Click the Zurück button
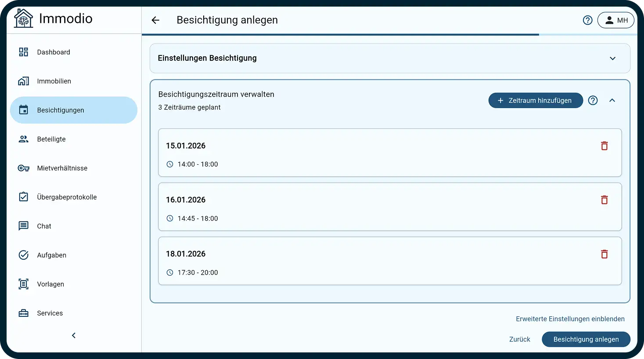 (x=520, y=340)
